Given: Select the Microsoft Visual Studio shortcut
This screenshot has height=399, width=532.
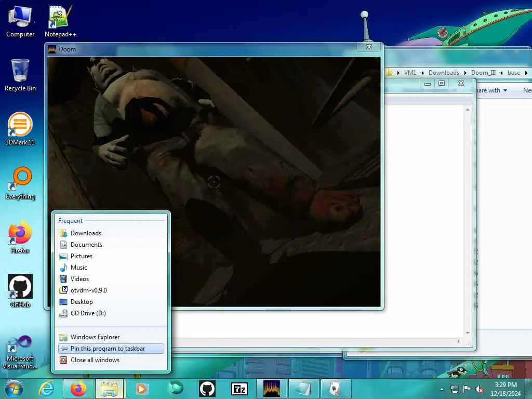Looking at the screenshot, I should click(x=20, y=352).
